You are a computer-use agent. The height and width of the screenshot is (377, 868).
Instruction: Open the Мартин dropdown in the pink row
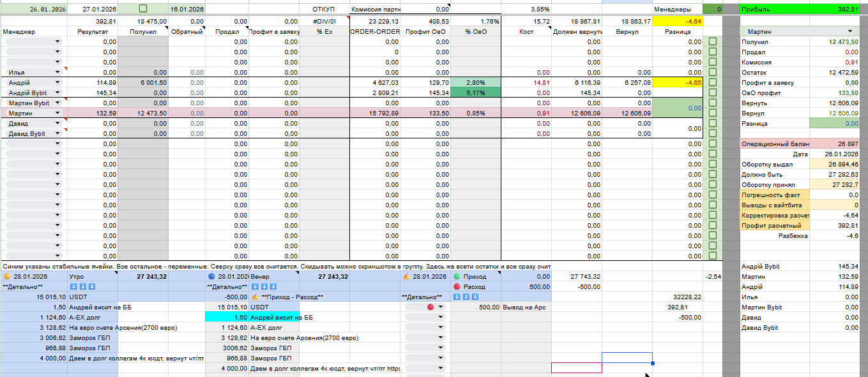coord(57,114)
